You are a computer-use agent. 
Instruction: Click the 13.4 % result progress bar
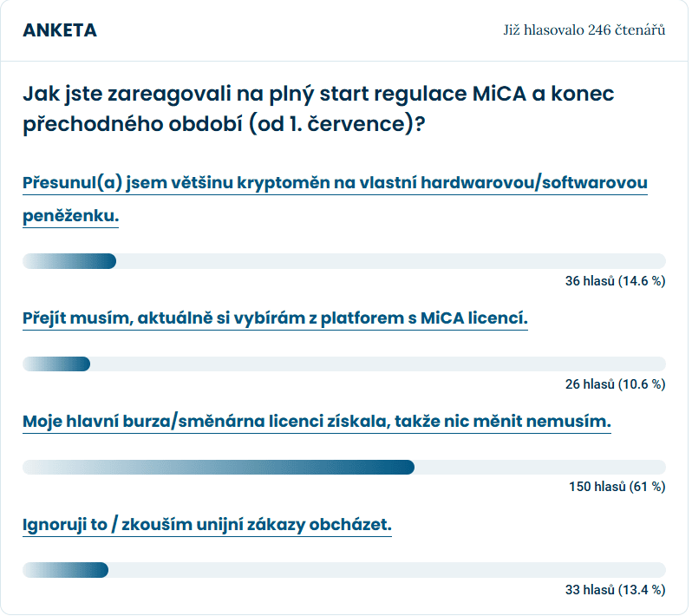pyautogui.click(x=344, y=570)
